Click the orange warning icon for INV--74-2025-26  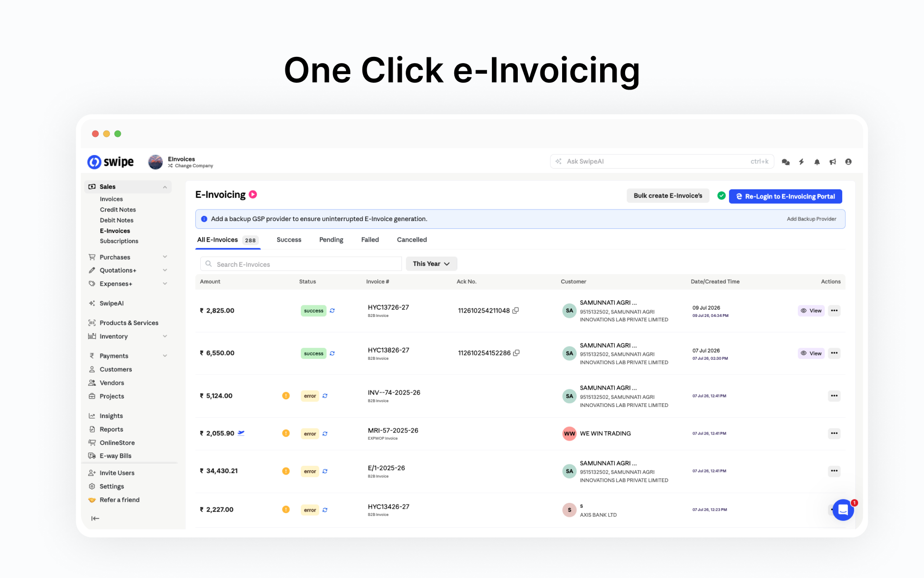286,396
